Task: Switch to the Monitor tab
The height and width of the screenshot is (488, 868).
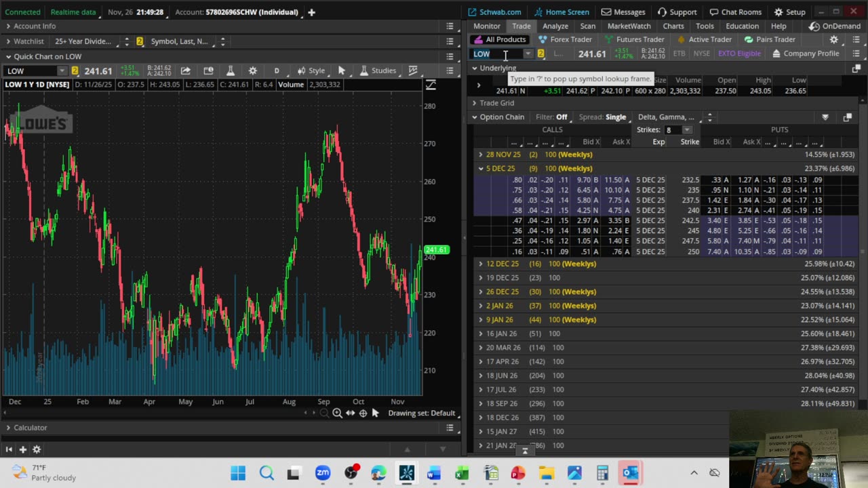Action: pyautogui.click(x=487, y=26)
